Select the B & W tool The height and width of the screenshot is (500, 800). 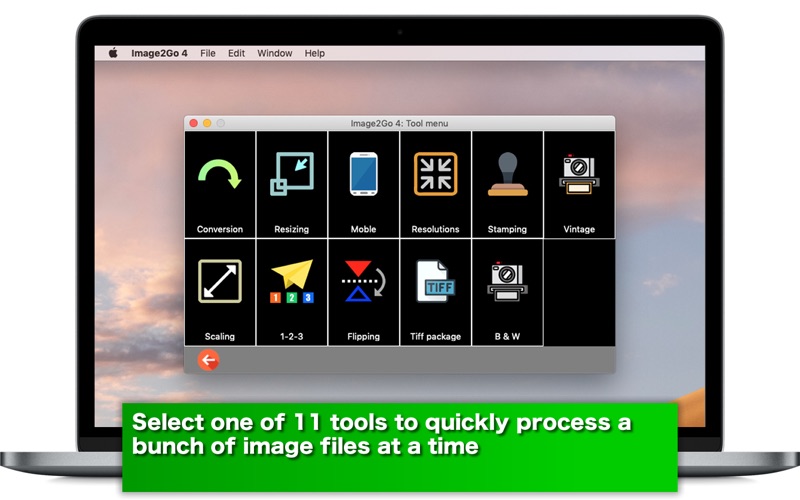click(508, 292)
